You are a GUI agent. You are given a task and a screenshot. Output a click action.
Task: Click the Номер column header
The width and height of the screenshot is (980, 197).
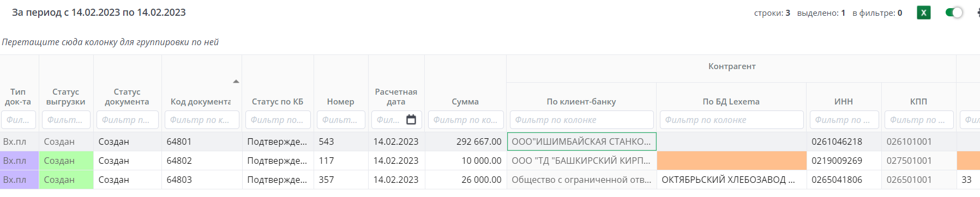pyautogui.click(x=341, y=102)
